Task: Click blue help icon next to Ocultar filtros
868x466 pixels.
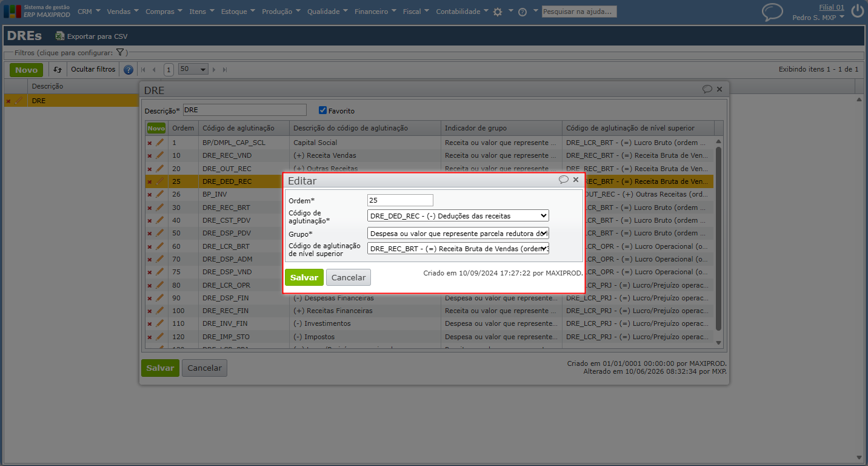Action: pyautogui.click(x=129, y=70)
